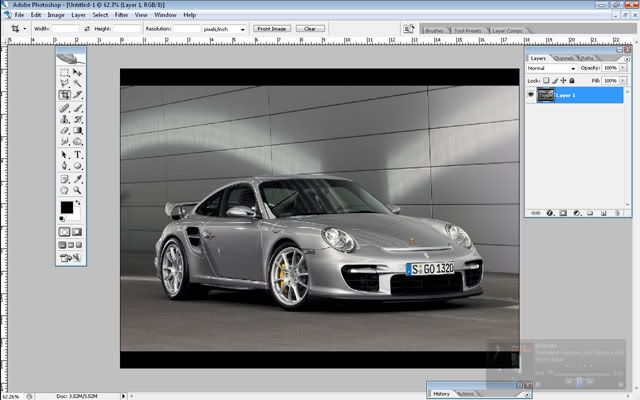Swap foreground and background colors

click(78, 202)
